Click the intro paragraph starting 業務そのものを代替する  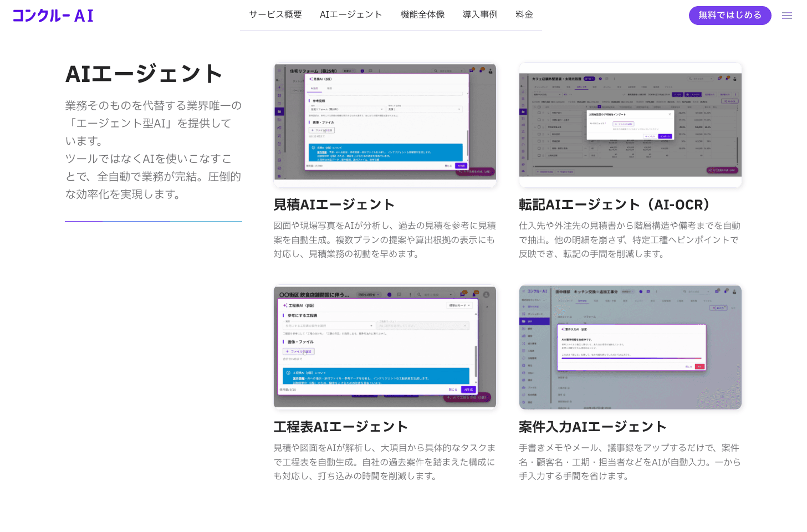[x=154, y=150]
